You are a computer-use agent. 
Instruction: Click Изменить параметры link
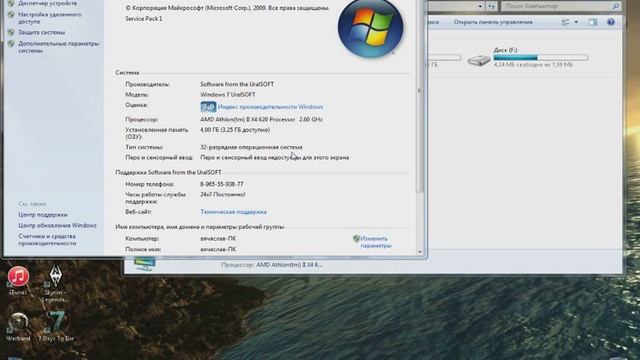tap(376, 242)
